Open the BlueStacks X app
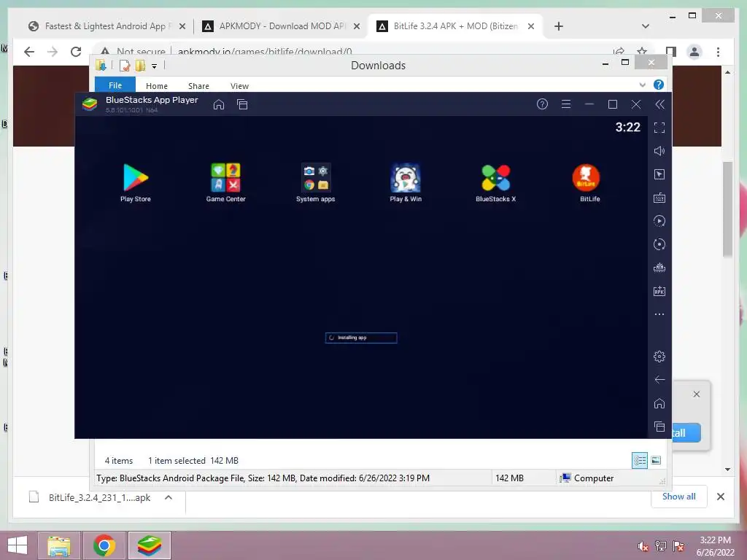The image size is (747, 560). (495, 178)
